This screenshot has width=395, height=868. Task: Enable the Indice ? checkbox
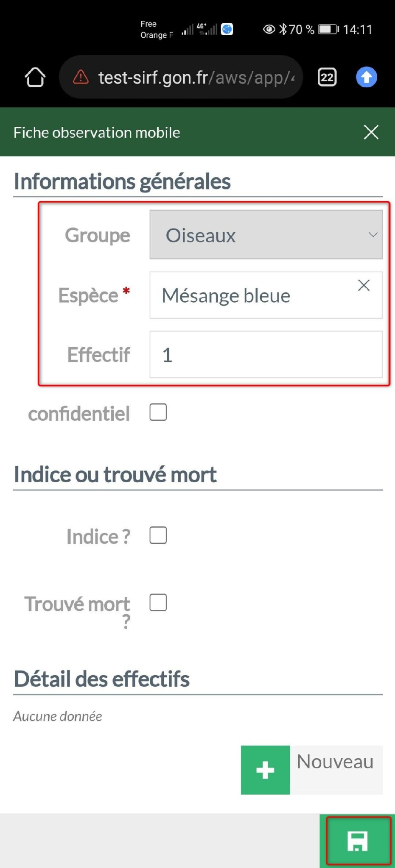tap(158, 535)
